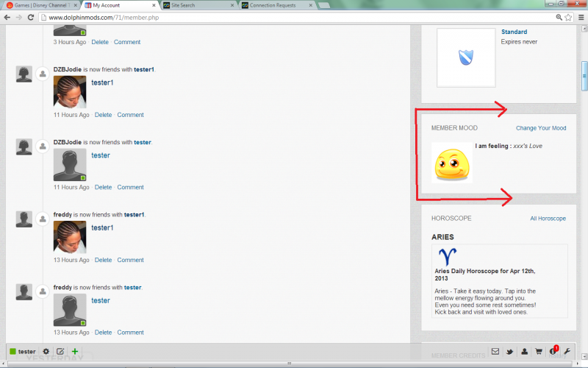Click the green plus icon in bottom toolbar

[x=75, y=352]
